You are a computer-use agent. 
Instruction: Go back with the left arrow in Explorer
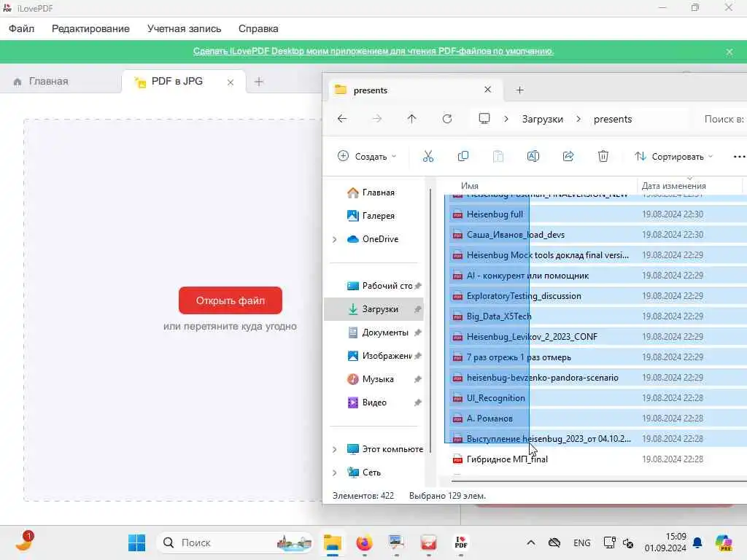(342, 119)
